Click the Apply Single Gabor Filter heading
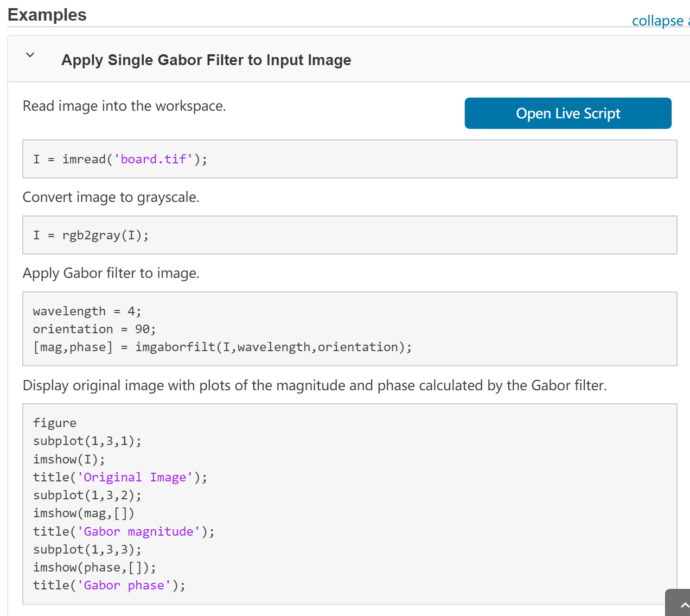This screenshot has width=690, height=616. [x=206, y=60]
